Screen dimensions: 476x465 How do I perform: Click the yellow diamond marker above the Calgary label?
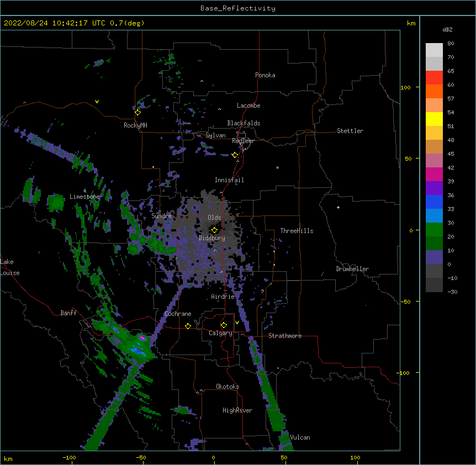click(224, 325)
